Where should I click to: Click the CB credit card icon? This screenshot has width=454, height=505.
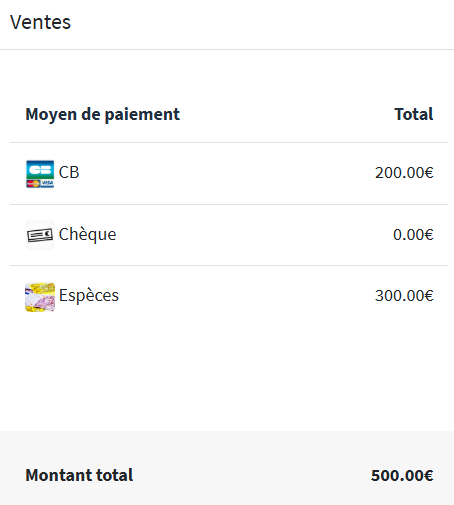[x=40, y=174]
